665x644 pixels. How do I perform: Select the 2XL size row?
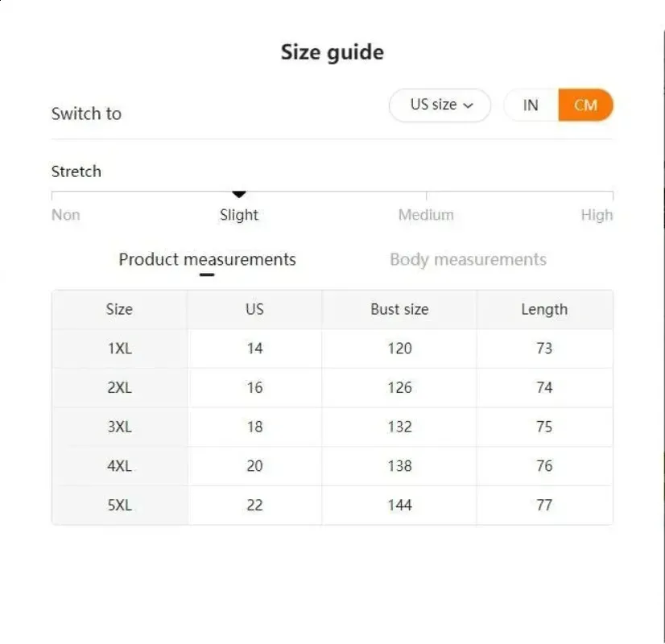(x=119, y=388)
